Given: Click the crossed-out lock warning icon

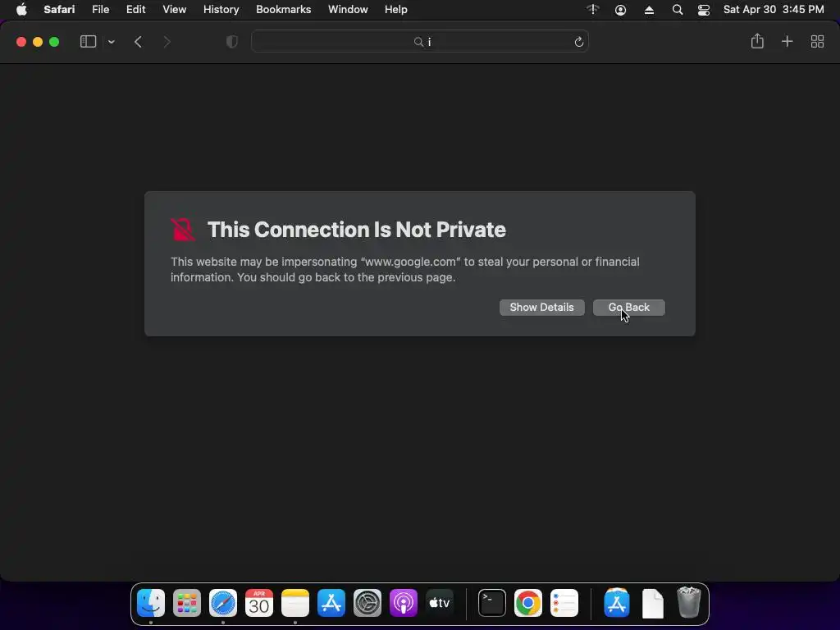Looking at the screenshot, I should [x=183, y=230].
